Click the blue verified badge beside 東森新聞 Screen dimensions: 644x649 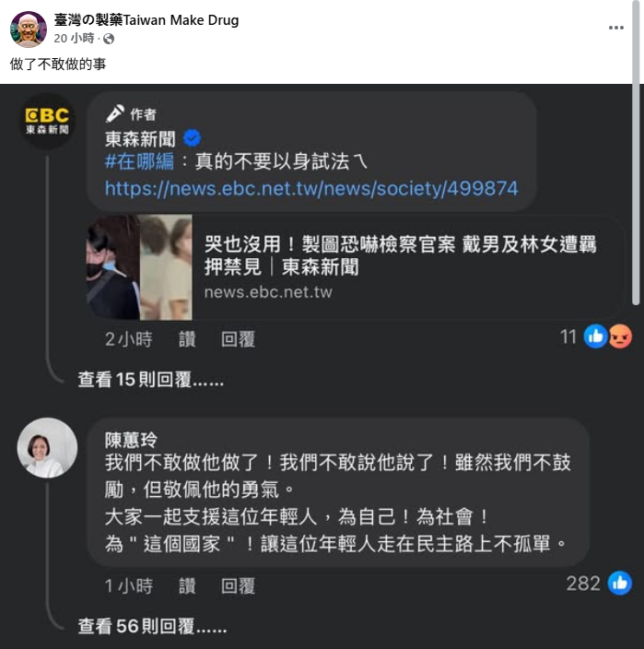pyautogui.click(x=192, y=138)
